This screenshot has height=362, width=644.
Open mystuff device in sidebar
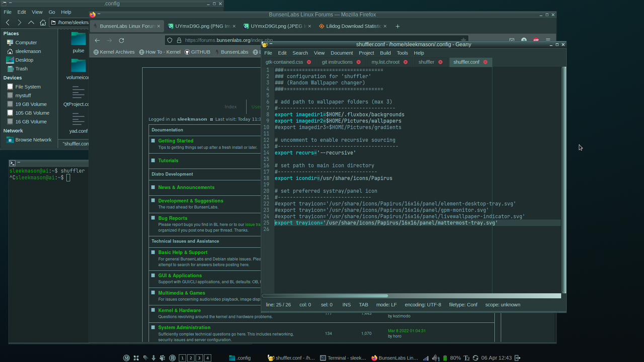19,96
